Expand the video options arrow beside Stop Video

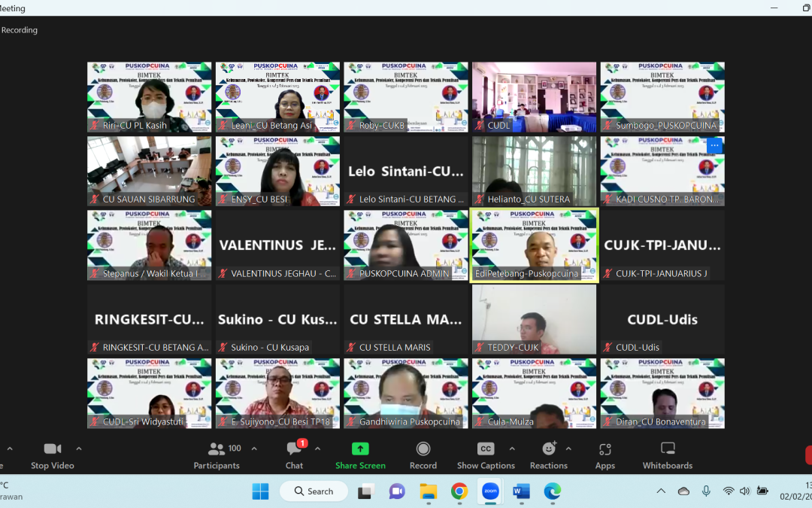79,449
